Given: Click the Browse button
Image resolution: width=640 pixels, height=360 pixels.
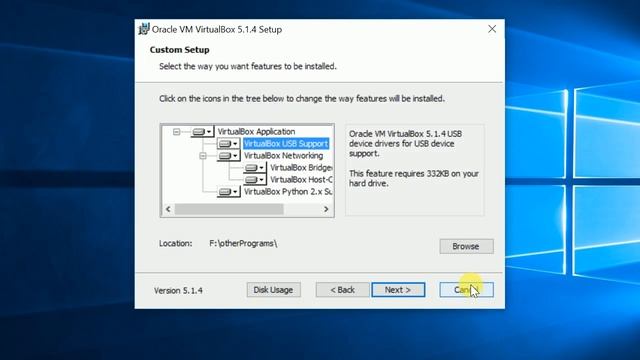Looking at the screenshot, I should pos(467,246).
